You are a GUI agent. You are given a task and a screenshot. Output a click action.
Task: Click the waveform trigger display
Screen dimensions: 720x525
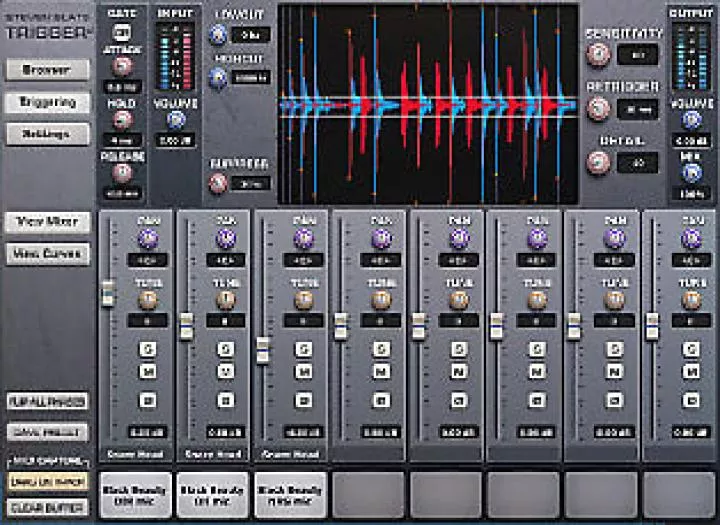point(428,104)
